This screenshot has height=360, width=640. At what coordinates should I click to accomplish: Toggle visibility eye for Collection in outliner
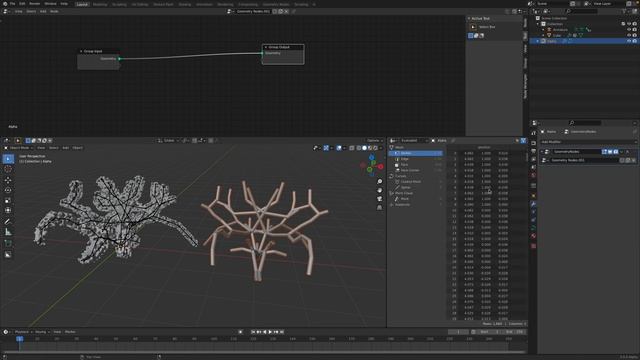pyautogui.click(x=629, y=24)
